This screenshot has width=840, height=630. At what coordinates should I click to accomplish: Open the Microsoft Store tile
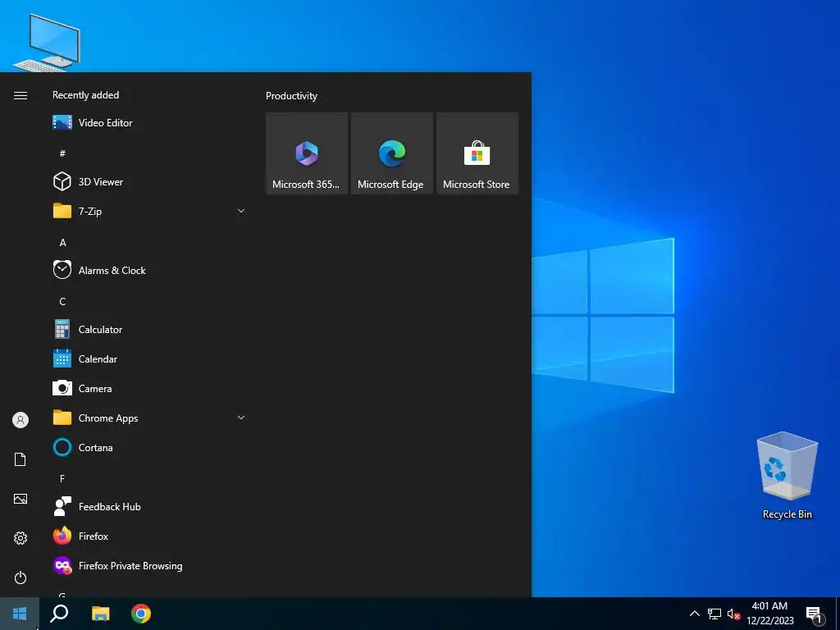point(477,153)
